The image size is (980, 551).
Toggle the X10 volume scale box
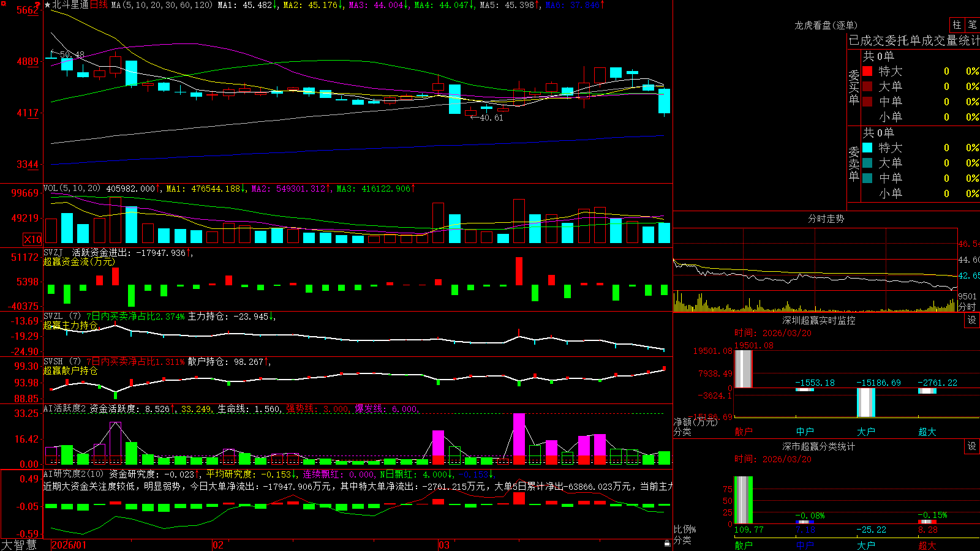(32, 239)
